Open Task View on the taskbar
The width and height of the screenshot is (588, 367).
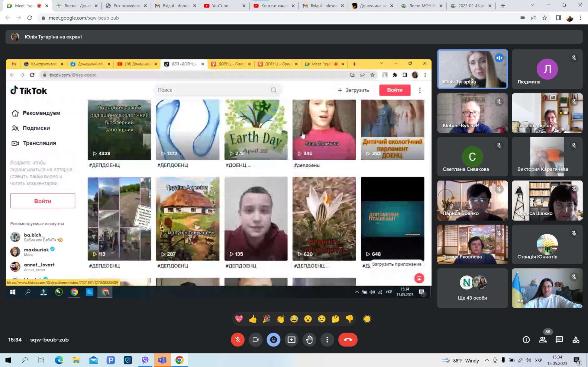pyautogui.click(x=41, y=360)
